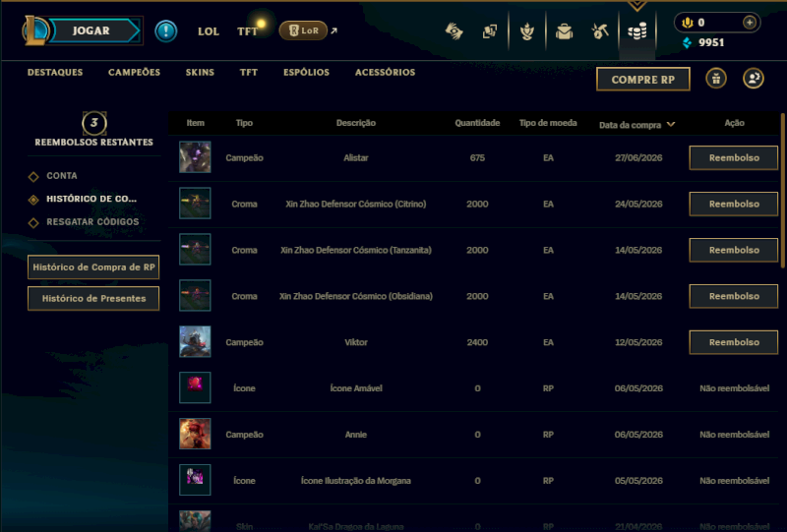Click the Viktor item thumbnail
The width and height of the screenshot is (787, 532).
click(195, 342)
